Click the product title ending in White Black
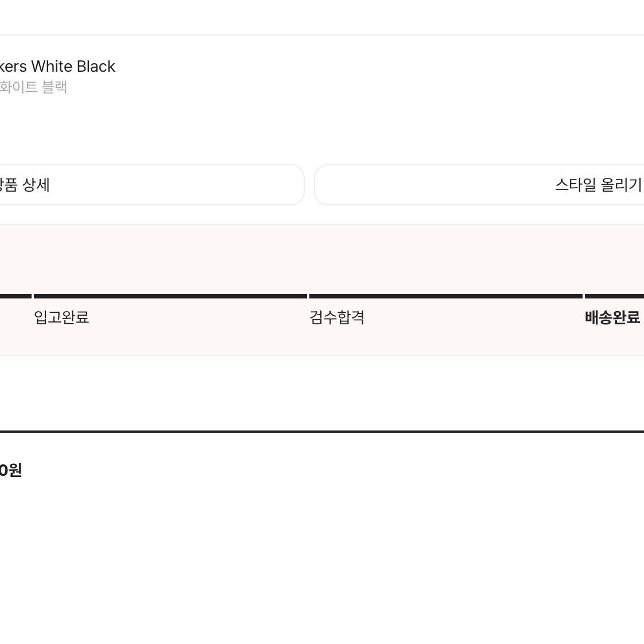 click(57, 67)
